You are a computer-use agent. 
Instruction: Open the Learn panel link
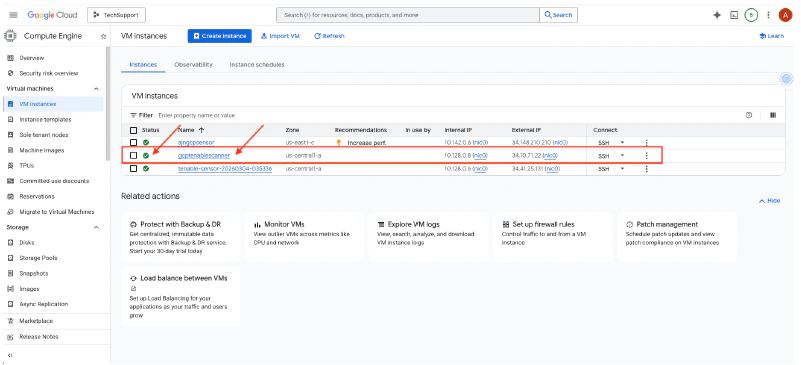click(771, 36)
